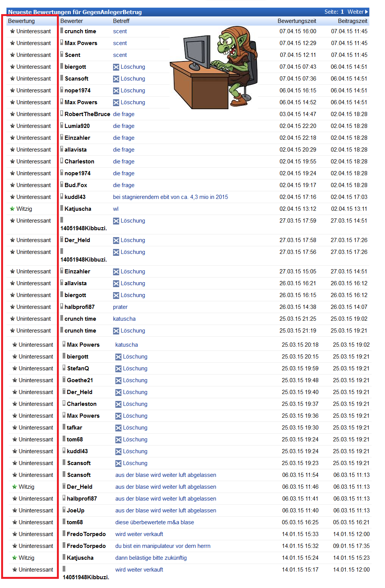Open 'wird weiter verkauft' at 14.01.15 15:33
The width and height of the screenshot is (385, 588).
coord(139,534)
